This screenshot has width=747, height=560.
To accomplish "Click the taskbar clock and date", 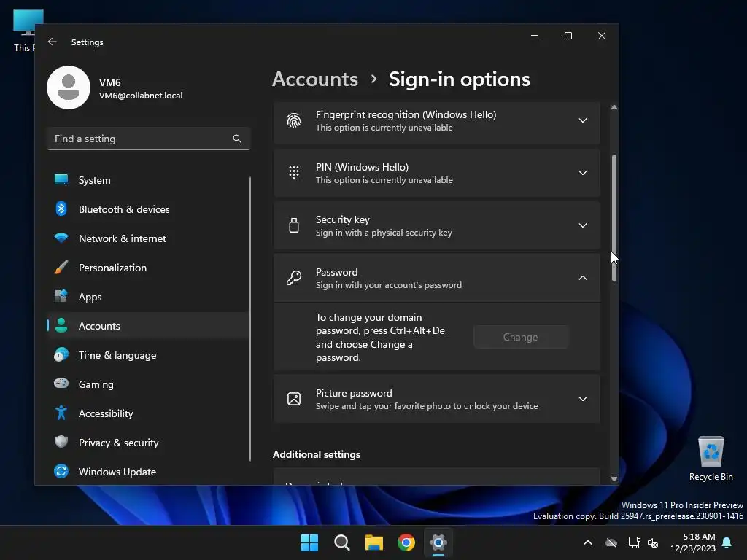I will coord(693,542).
